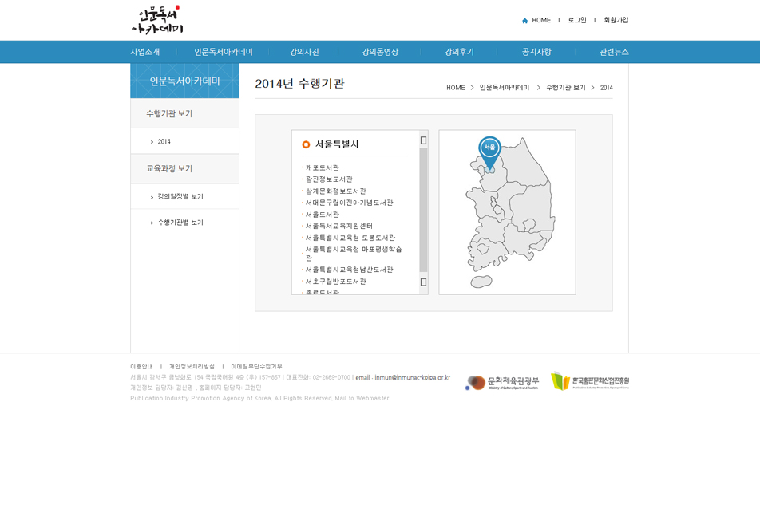This screenshot has height=532, width=760.
Task: Click Jeju island on the map
Action: (x=481, y=282)
